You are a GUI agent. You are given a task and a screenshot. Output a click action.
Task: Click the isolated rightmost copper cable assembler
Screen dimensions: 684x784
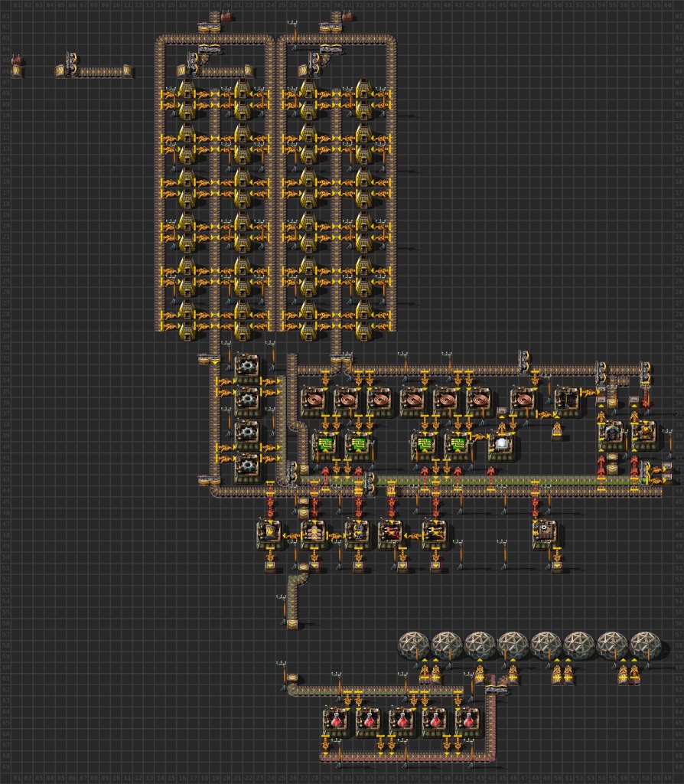tap(523, 402)
